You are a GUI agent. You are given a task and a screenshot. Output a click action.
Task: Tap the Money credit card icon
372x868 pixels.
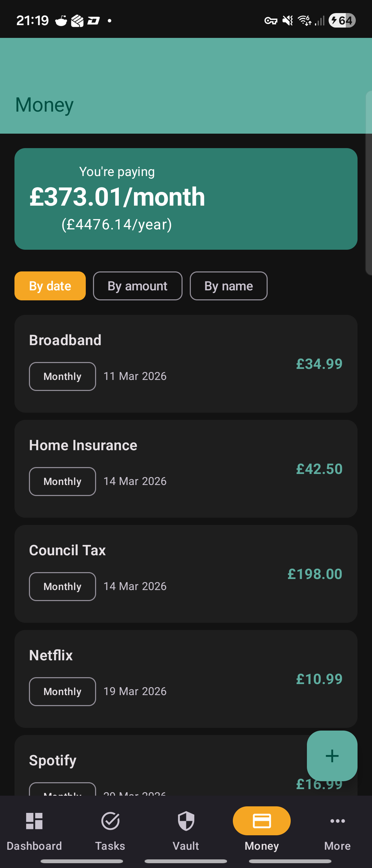point(261,821)
